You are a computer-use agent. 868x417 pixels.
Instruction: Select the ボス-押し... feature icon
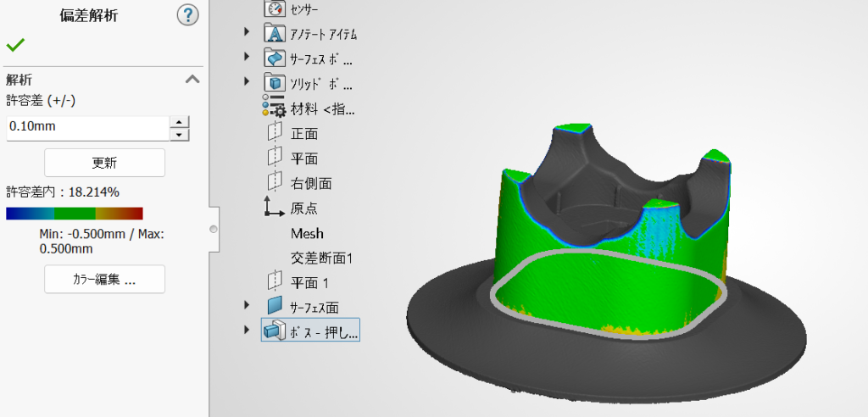[275, 331]
